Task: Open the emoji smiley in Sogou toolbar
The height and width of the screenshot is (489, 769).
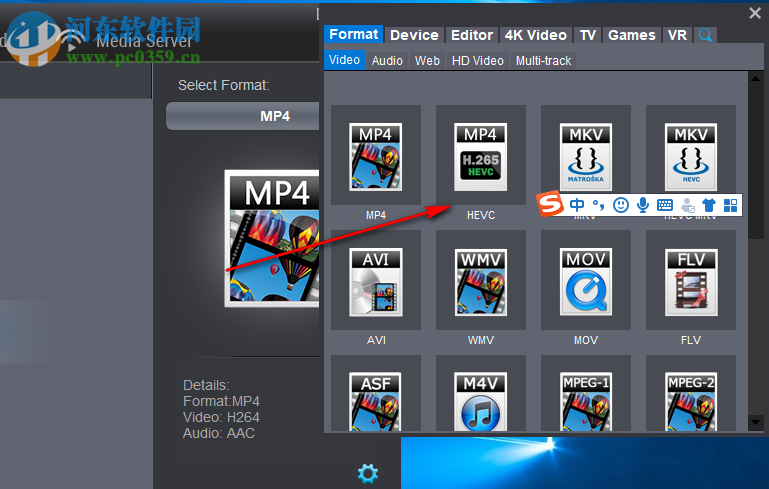Action: [x=621, y=205]
